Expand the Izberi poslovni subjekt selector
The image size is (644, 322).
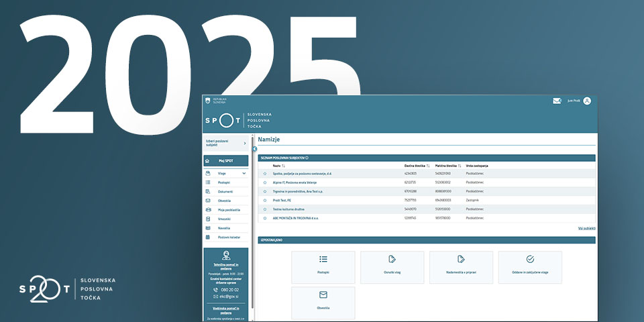coord(226,143)
